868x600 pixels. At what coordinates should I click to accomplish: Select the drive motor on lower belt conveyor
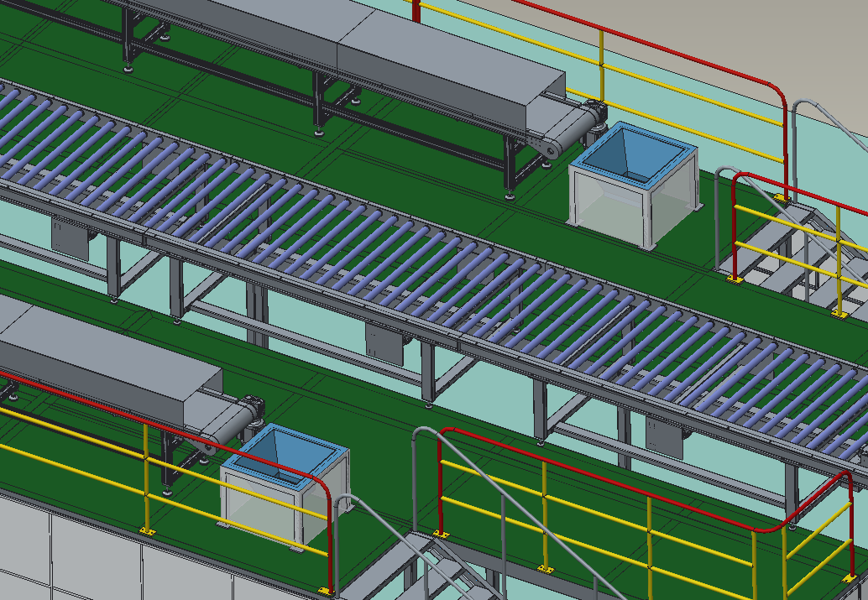(254, 411)
